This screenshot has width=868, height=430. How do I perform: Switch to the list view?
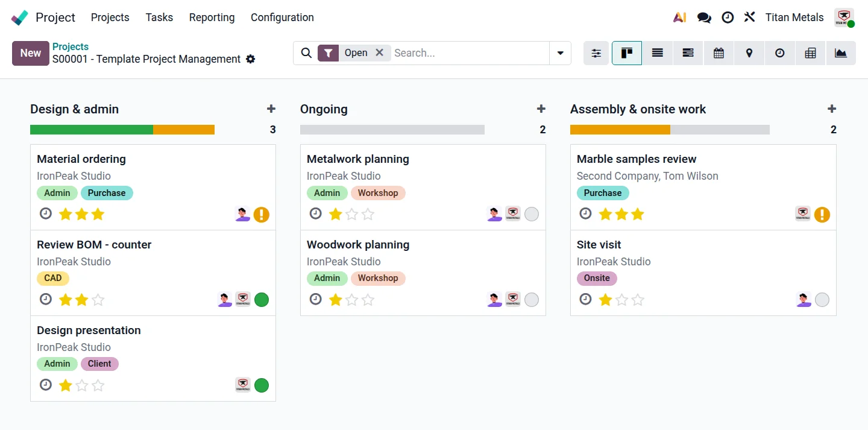click(658, 53)
